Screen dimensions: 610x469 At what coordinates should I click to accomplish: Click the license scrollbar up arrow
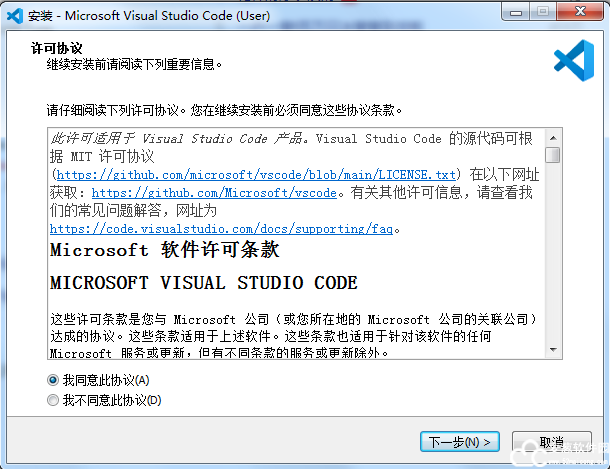click(x=553, y=137)
